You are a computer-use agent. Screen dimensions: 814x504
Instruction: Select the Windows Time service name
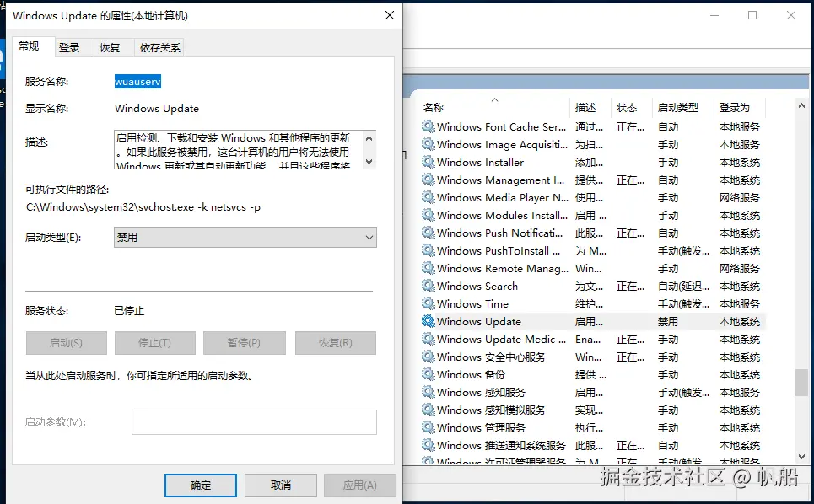472,304
